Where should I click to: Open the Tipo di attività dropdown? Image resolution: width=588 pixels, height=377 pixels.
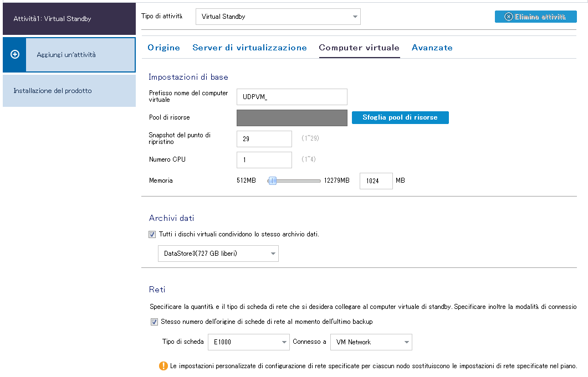pos(278,17)
